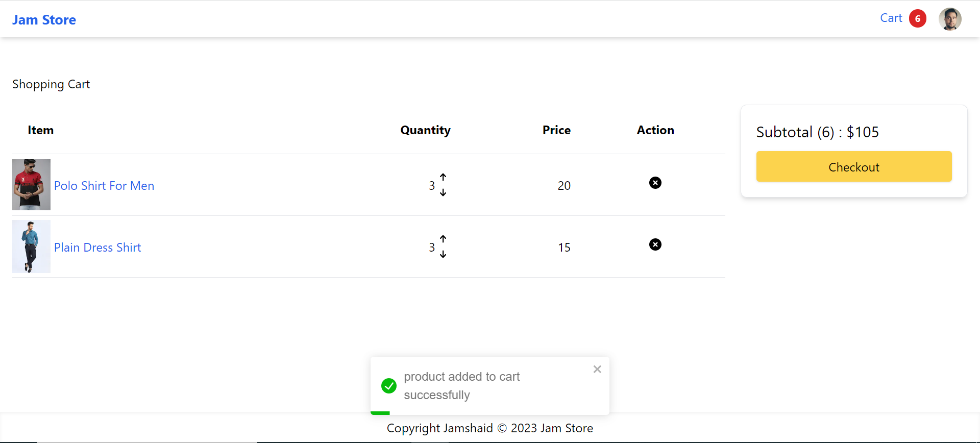
Task: Remove Plain Dress Shirt from cart
Action: pos(655,244)
